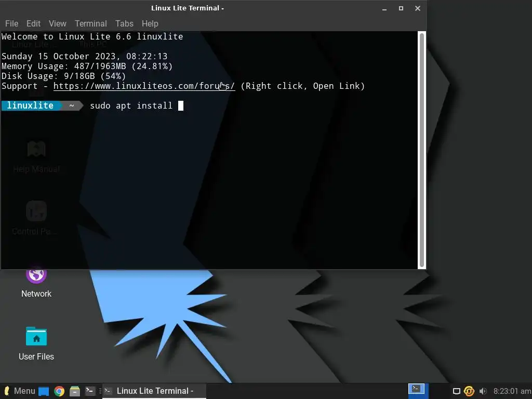This screenshot has height=399, width=532.
Task: Open the file manager taskbar icon
Action: [75, 391]
